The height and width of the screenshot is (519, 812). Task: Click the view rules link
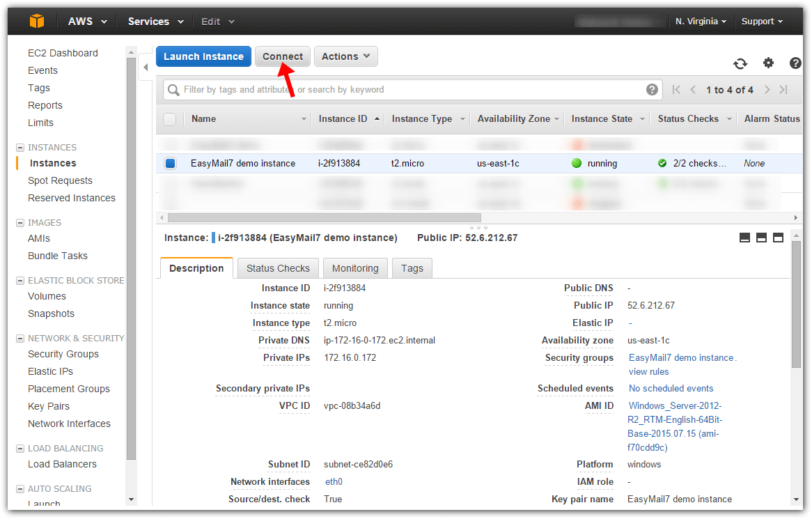(648, 372)
